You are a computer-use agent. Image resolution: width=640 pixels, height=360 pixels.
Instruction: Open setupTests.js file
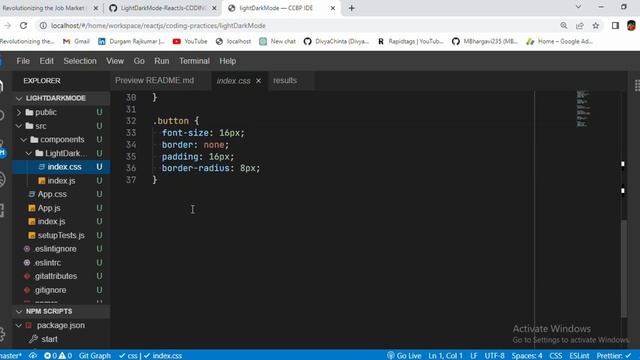click(x=61, y=235)
